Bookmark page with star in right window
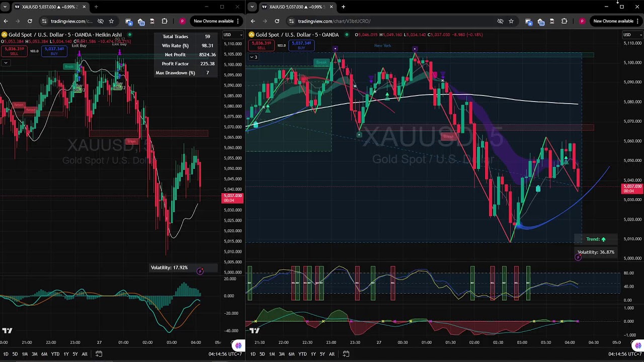644x362 pixels. tap(511, 21)
